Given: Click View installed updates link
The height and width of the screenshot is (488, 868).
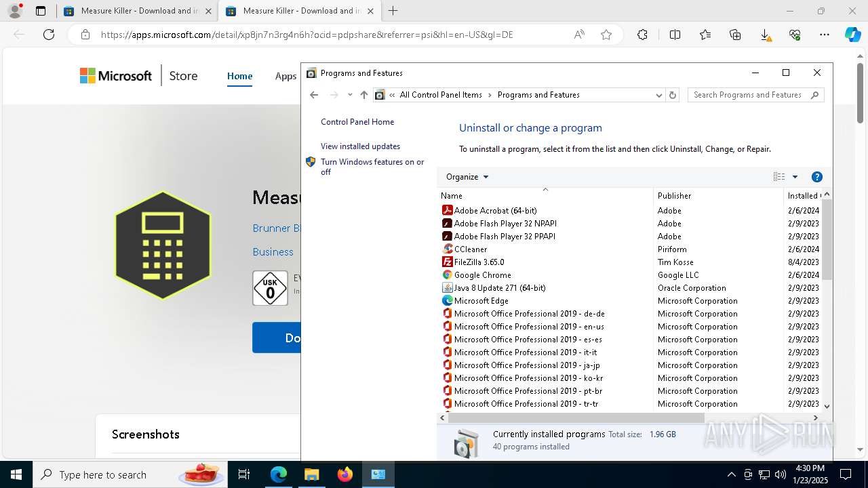Looking at the screenshot, I should click(x=360, y=146).
